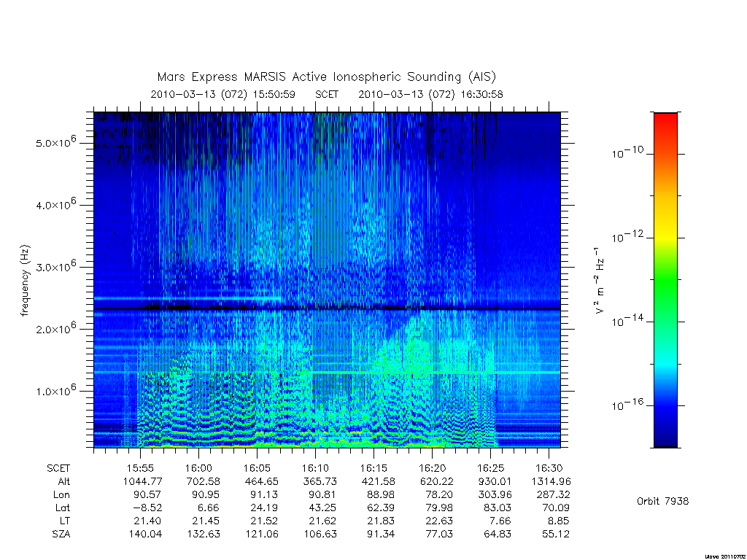Click the 16:15 time tick label
747x560 pixels.
pos(373,469)
